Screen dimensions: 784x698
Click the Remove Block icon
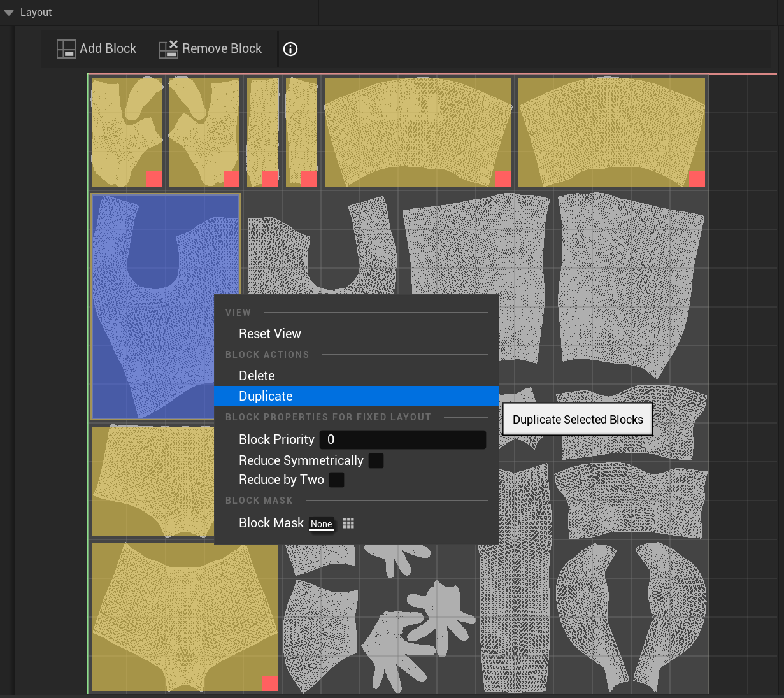(x=168, y=49)
